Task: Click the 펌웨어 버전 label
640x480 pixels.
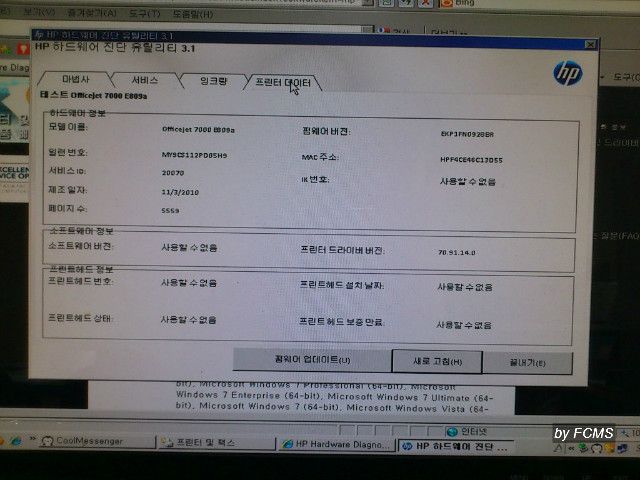Action: coord(326,131)
